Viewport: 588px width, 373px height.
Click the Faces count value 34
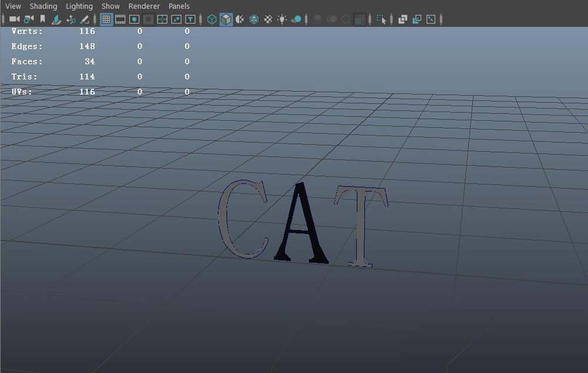pyautogui.click(x=89, y=62)
